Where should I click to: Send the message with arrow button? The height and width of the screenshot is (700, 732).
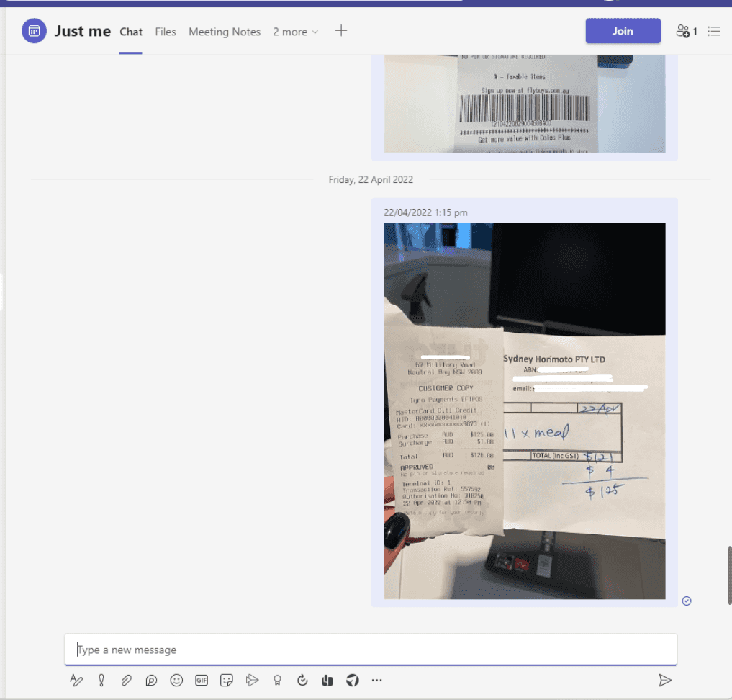tap(665, 680)
